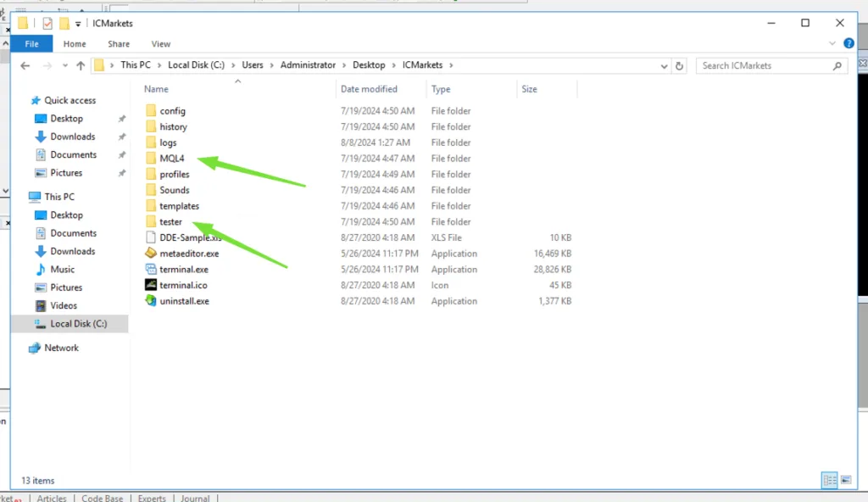This screenshot has width=868, height=502.
Task: Sort files by Date modified column
Action: coord(369,89)
